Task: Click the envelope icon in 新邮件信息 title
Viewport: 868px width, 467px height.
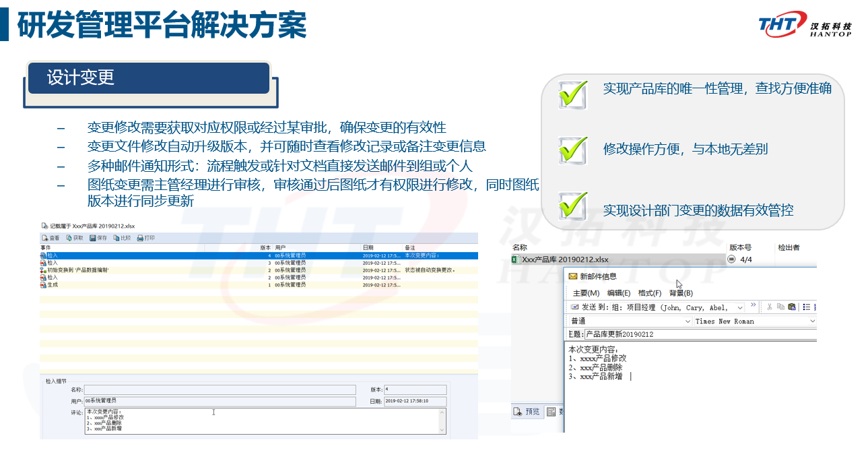Action: coord(573,276)
